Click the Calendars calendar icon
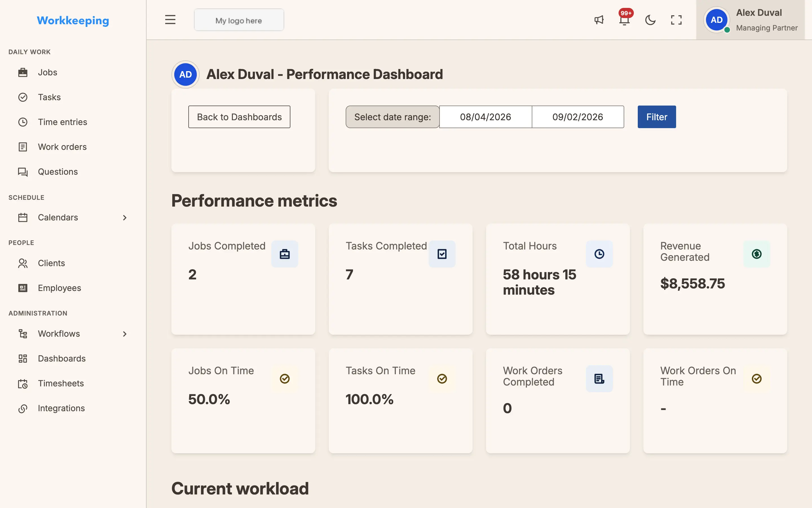This screenshot has height=508, width=812. [23, 217]
